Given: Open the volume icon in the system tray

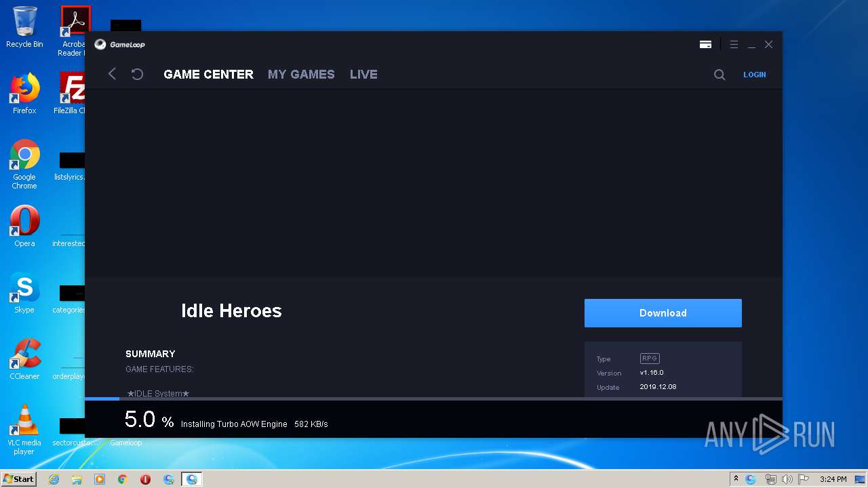Looking at the screenshot, I should tap(787, 479).
